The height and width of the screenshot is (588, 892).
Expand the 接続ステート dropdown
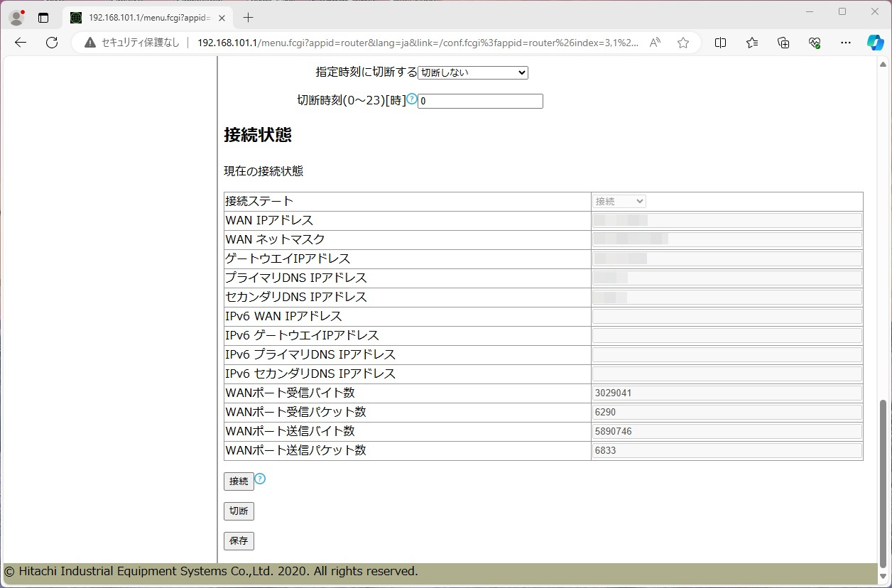click(619, 202)
